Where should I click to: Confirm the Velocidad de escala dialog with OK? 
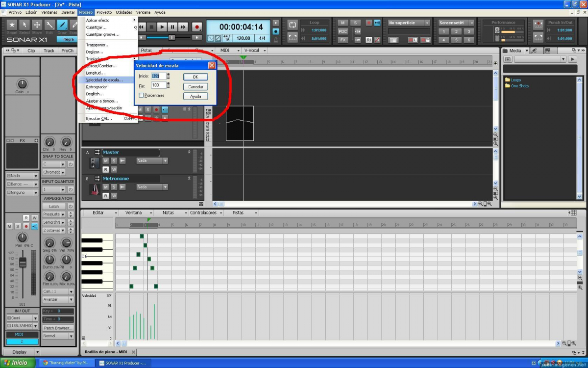[196, 77]
